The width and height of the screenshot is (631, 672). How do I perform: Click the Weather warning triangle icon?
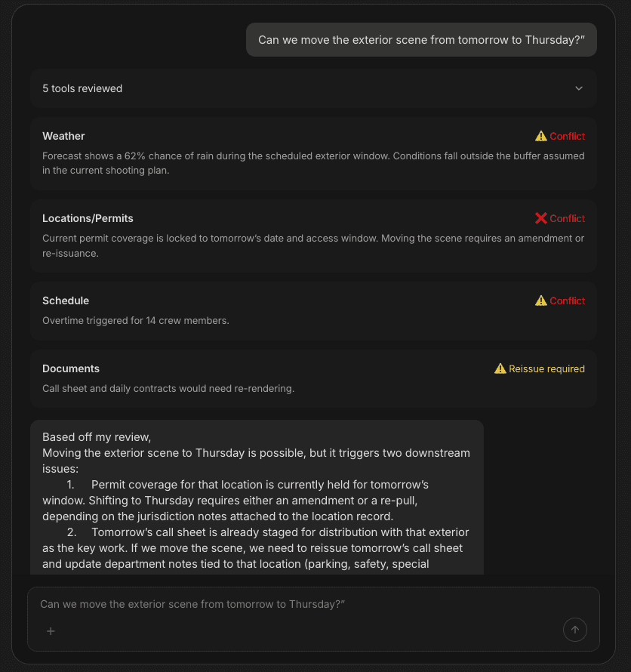541,136
